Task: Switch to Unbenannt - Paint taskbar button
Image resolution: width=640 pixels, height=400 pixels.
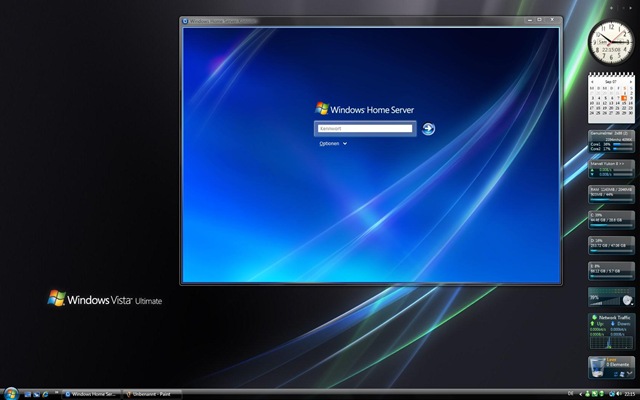Action: 152,394
